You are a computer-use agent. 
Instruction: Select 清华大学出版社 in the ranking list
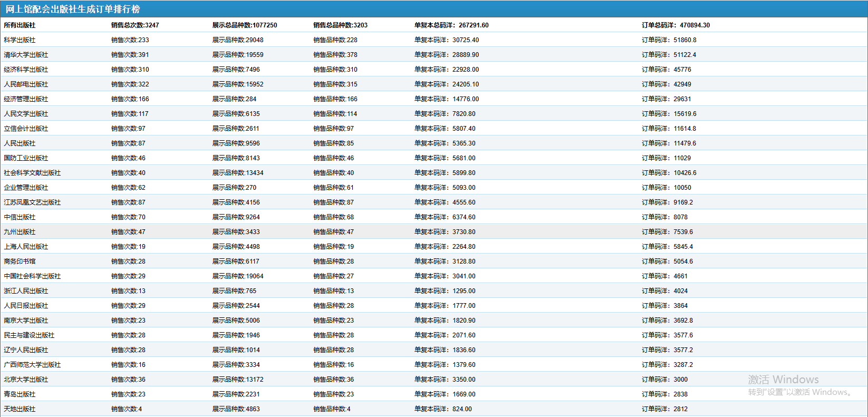point(26,55)
